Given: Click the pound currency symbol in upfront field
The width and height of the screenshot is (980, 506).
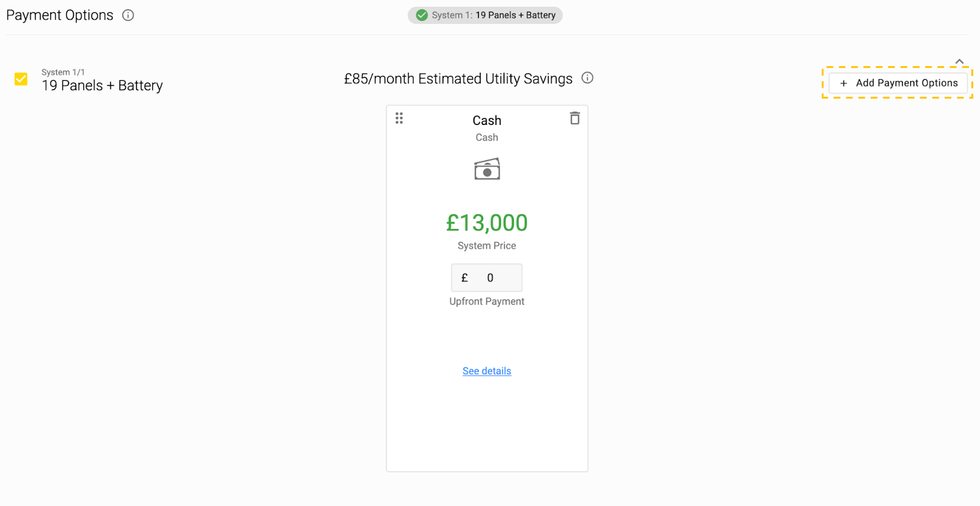Looking at the screenshot, I should pyautogui.click(x=464, y=278).
